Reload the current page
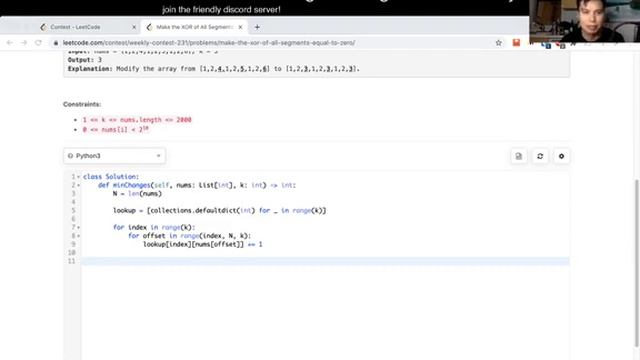This screenshot has width=640, height=360. tap(38, 42)
